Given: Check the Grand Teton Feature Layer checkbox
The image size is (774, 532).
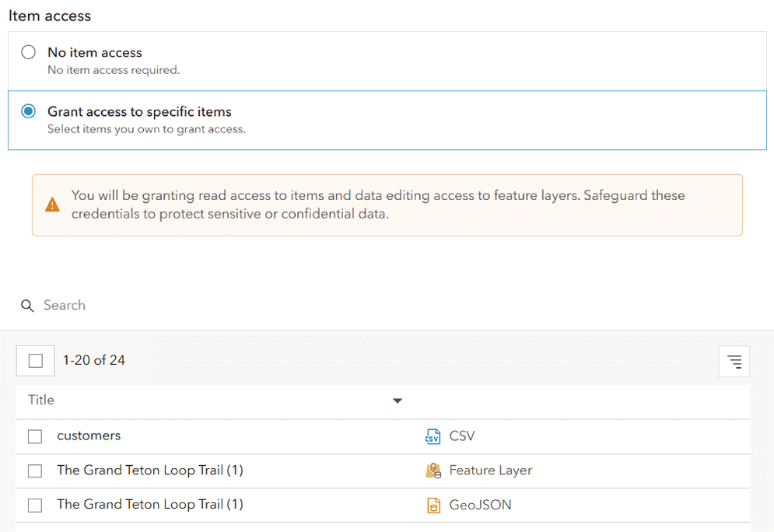Looking at the screenshot, I should coord(35,471).
